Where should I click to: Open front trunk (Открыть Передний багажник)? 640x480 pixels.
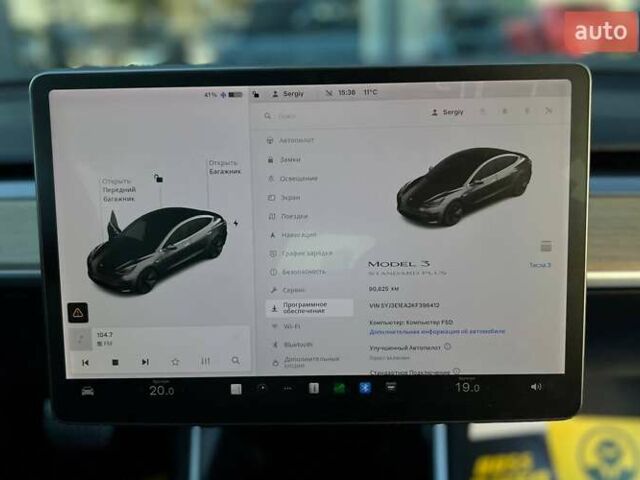click(x=119, y=190)
